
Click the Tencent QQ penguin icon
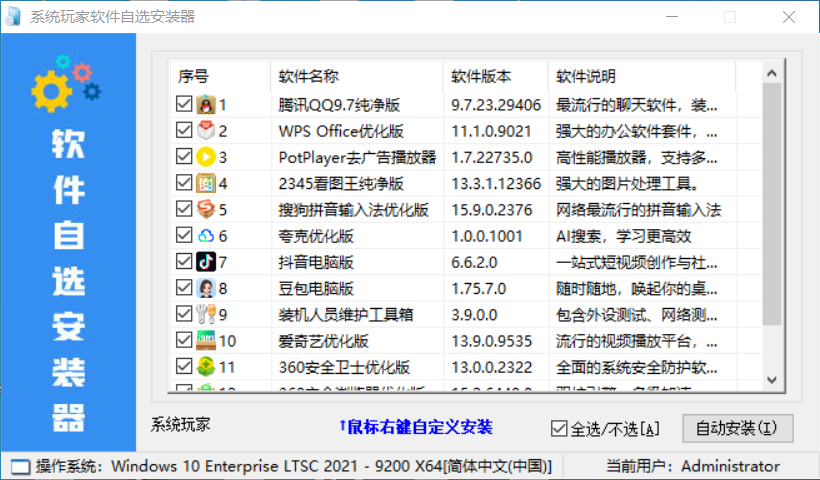click(206, 104)
